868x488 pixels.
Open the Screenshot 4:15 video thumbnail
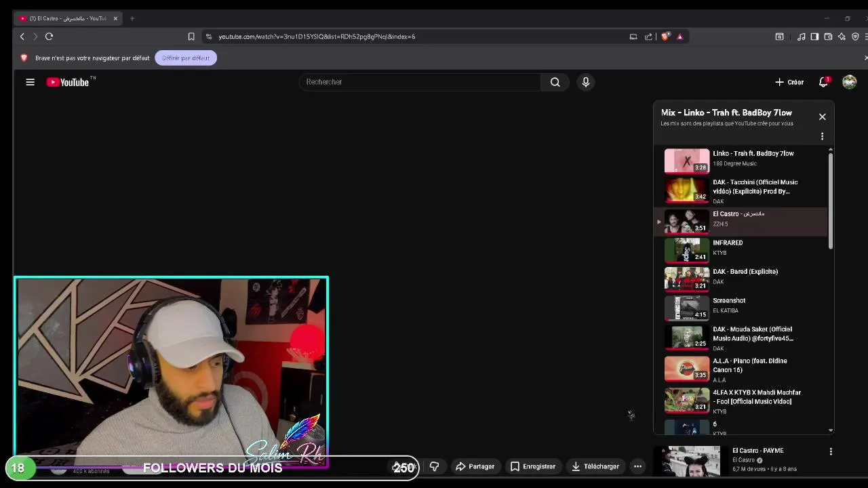point(687,308)
